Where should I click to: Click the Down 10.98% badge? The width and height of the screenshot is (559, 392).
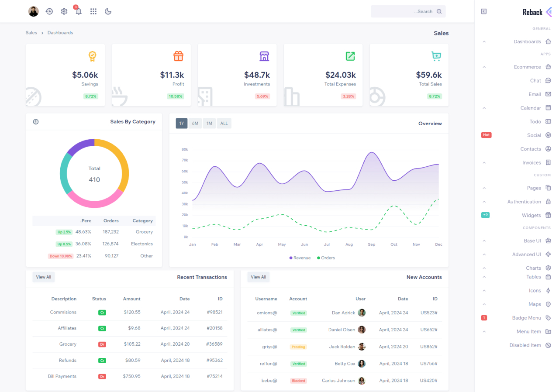(x=60, y=256)
